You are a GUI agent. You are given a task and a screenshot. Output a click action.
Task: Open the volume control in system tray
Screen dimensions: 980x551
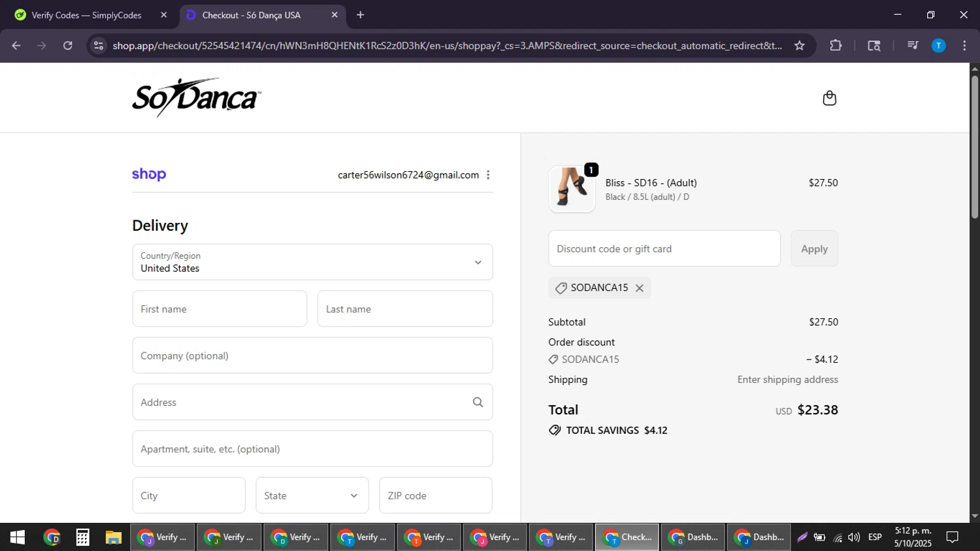click(x=854, y=537)
